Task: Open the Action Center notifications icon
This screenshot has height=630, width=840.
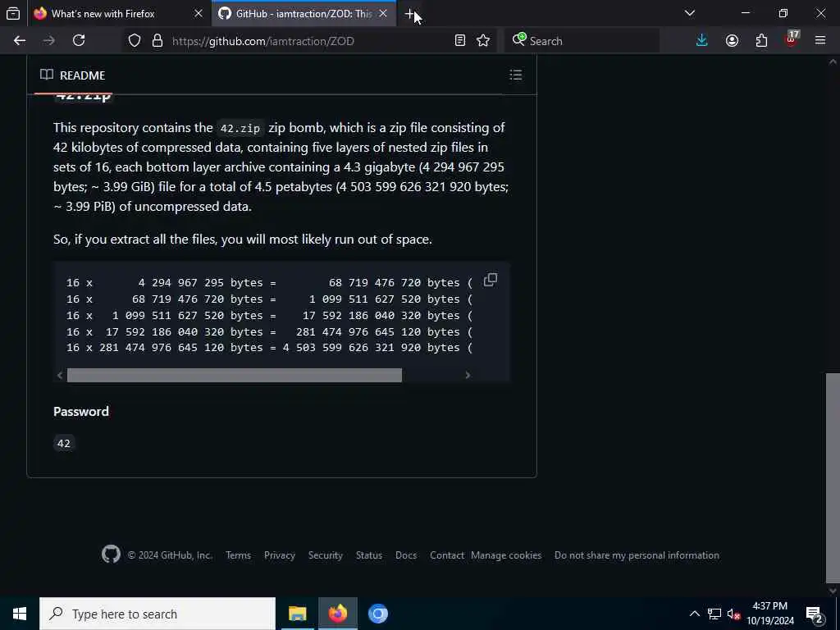Action: (x=815, y=614)
